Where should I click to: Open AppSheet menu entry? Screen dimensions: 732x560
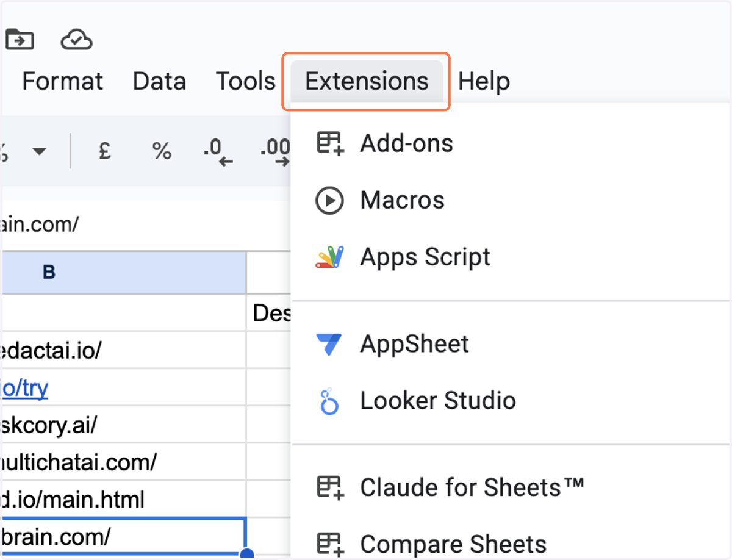[511, 344]
